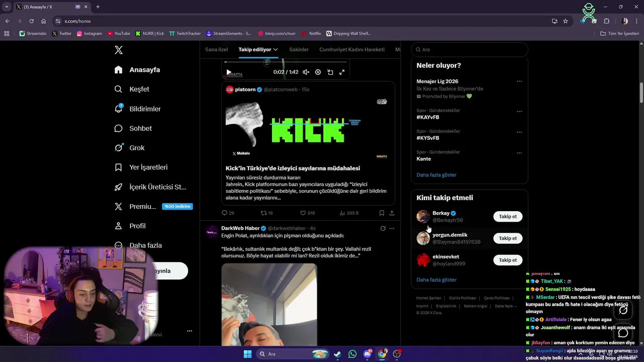
Task: Show more trends in Neler oluyor
Action: click(x=436, y=175)
